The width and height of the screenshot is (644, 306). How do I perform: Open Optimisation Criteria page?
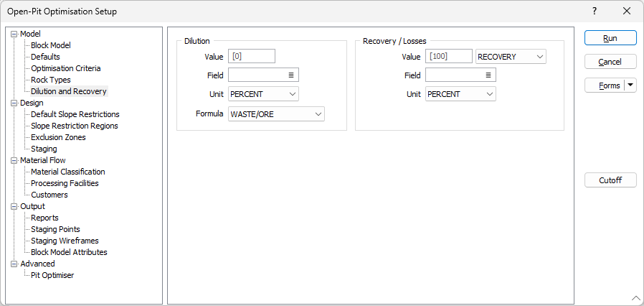point(66,68)
